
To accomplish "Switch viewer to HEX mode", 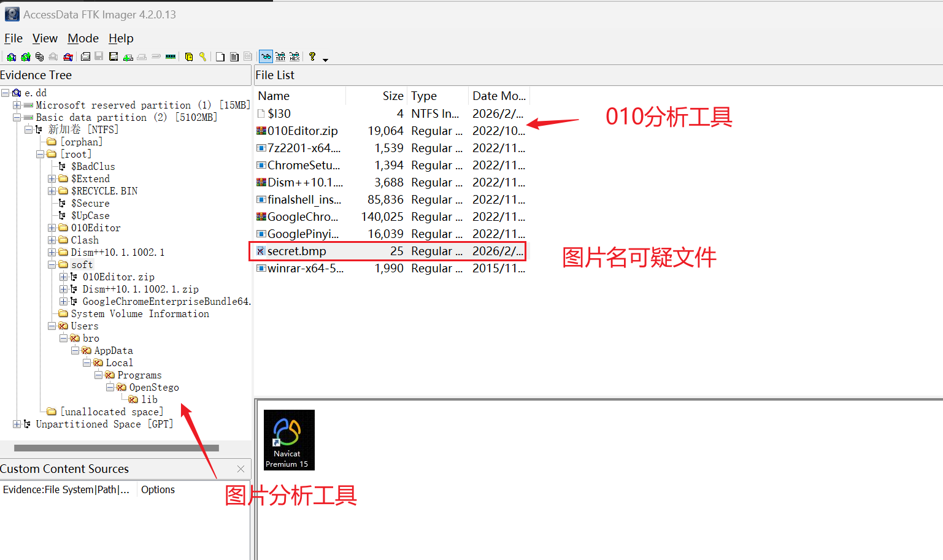I will (294, 57).
